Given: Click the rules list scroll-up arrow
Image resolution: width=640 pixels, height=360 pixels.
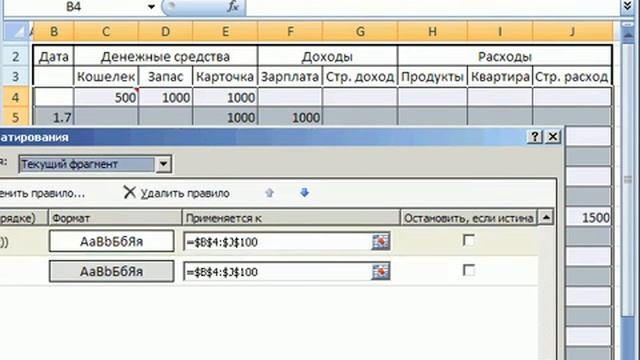Looking at the screenshot, I should coord(546,218).
